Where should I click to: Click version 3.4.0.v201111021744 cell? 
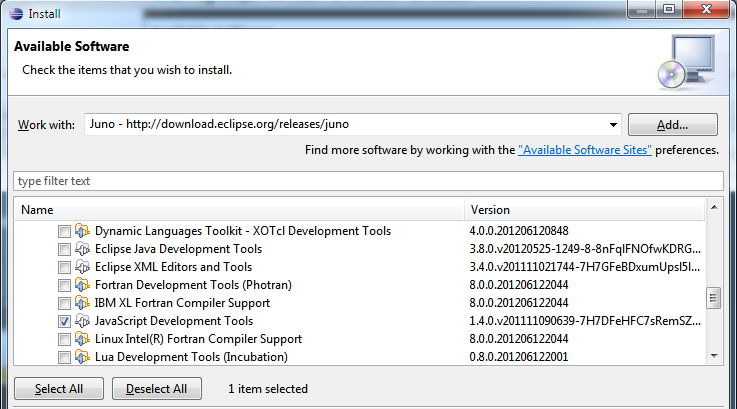tap(585, 267)
